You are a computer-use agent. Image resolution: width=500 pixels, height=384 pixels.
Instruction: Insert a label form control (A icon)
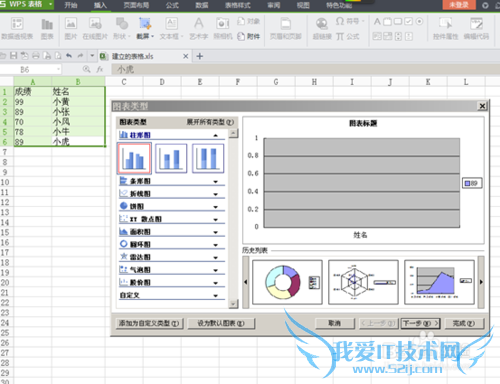tap(377, 22)
